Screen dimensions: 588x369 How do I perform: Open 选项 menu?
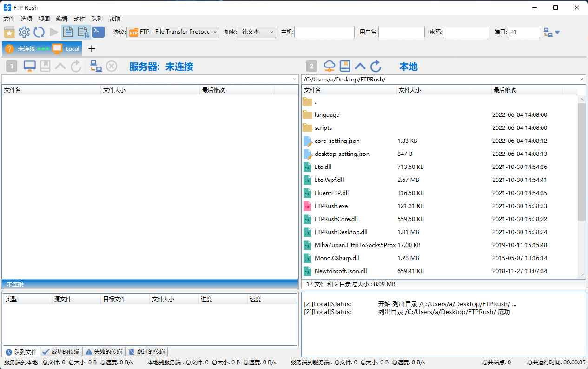click(26, 19)
